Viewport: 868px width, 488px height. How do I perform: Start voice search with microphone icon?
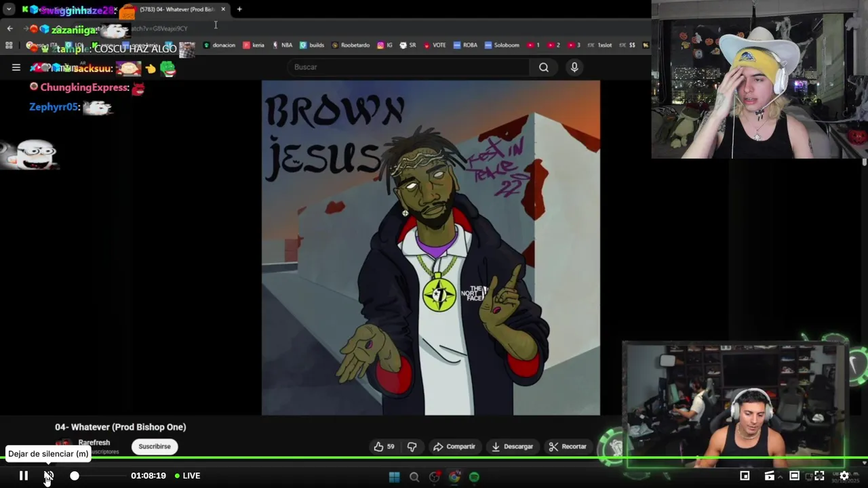click(x=574, y=67)
